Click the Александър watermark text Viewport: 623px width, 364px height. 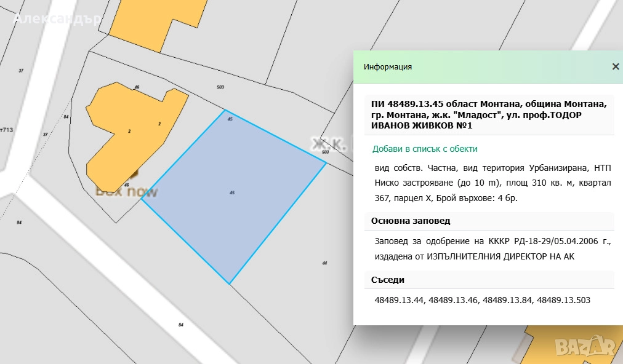(57, 18)
